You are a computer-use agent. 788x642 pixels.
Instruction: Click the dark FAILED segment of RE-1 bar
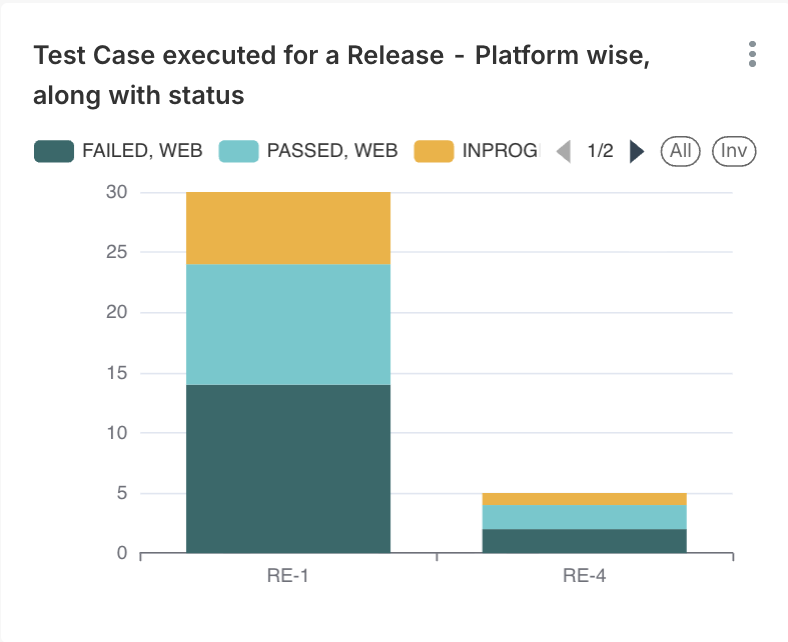pos(288,468)
